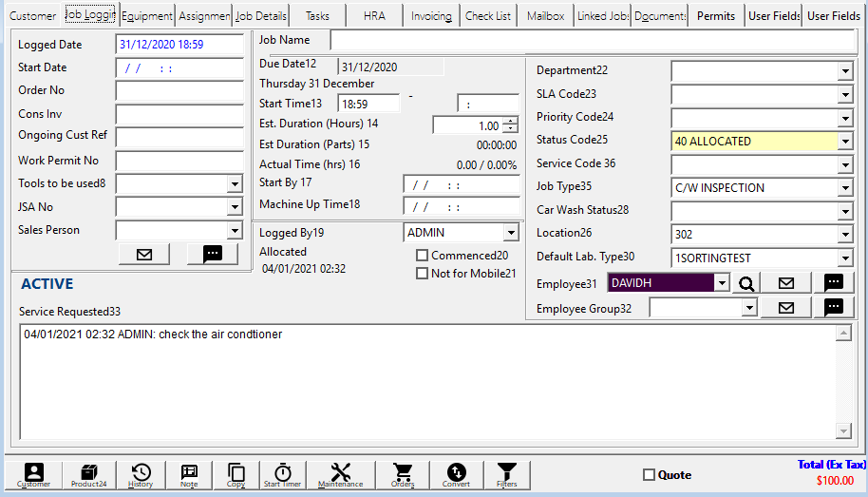Click the Orders shopping cart icon
This screenshot has width=868, height=497.
403,474
